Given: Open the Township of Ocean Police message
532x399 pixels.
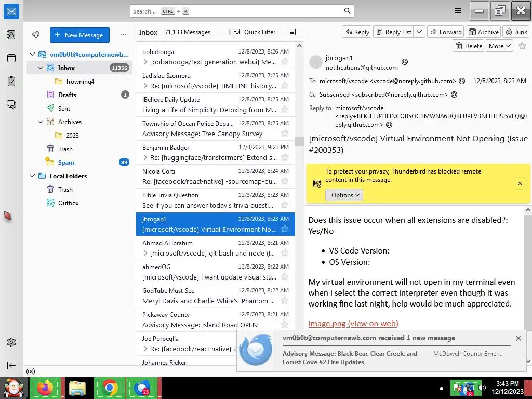Looking at the screenshot, I should coord(216,129).
